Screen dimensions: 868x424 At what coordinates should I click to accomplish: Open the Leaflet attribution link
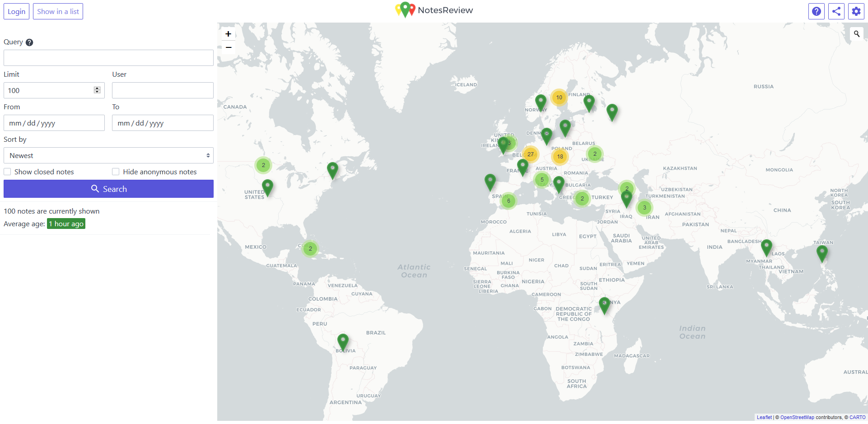pyautogui.click(x=764, y=417)
